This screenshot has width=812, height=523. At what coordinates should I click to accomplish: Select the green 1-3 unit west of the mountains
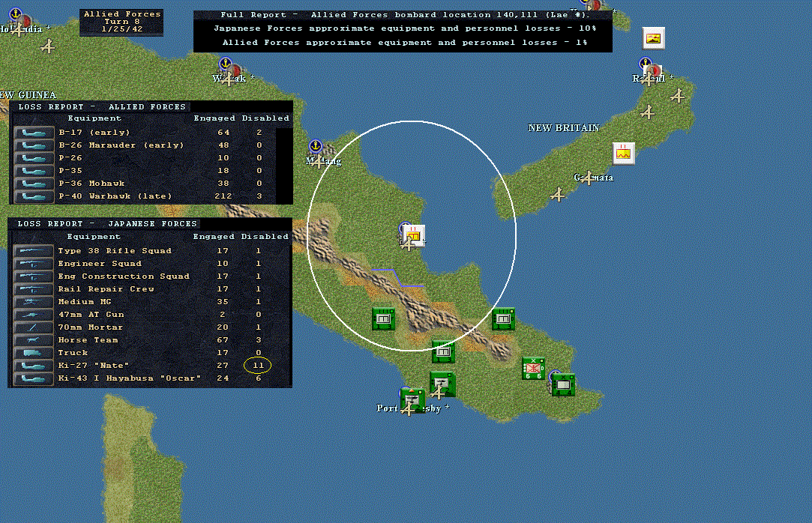pyautogui.click(x=384, y=318)
